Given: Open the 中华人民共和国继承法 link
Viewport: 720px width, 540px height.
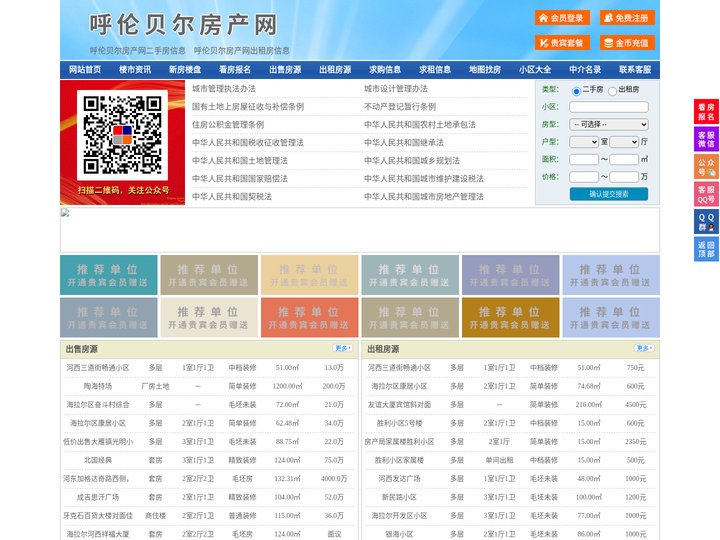Looking at the screenshot, I should point(404,142).
